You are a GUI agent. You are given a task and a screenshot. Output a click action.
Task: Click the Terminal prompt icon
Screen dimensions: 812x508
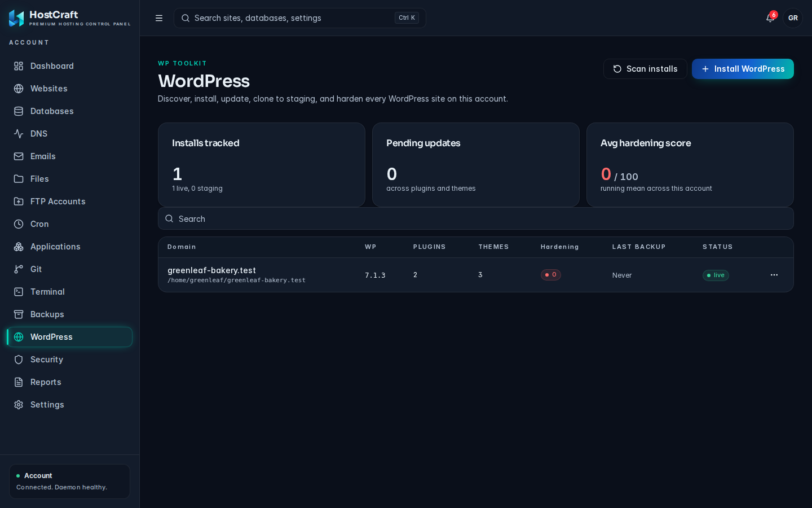[x=19, y=292]
